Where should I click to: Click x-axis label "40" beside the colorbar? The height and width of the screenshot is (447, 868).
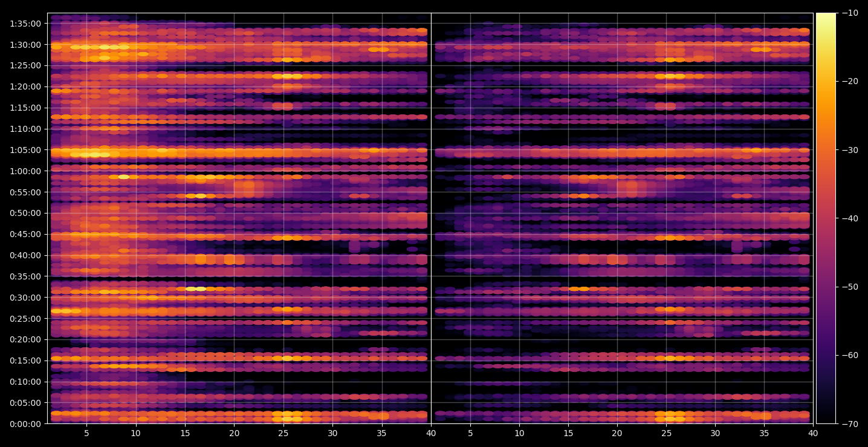813,434
